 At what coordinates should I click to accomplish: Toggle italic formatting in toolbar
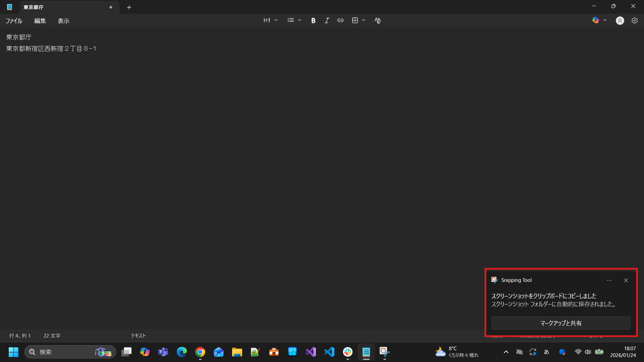(x=327, y=20)
